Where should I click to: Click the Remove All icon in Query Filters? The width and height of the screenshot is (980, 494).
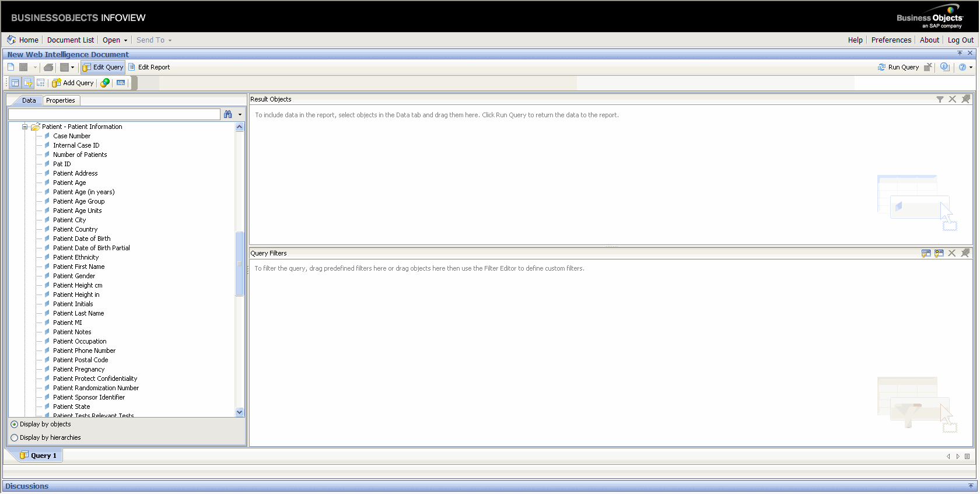tap(965, 253)
